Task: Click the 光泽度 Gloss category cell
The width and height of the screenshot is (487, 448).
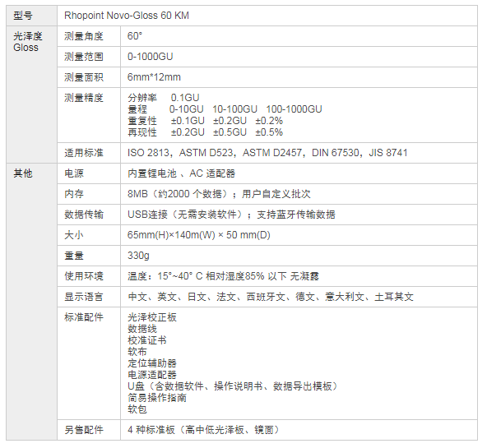Action: (x=32, y=95)
